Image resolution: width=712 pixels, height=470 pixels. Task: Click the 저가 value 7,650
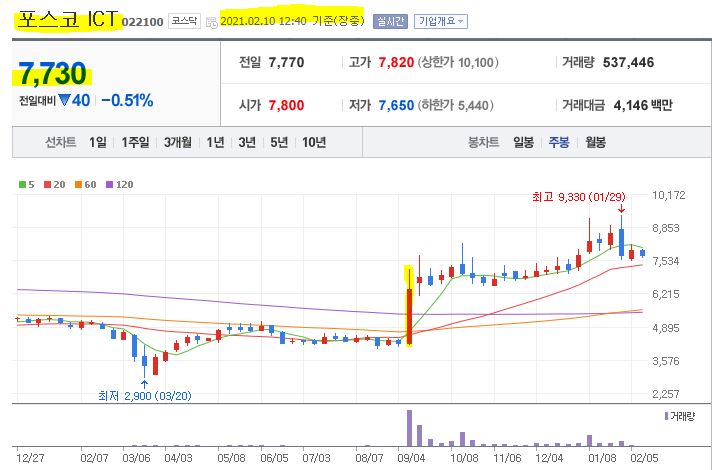click(396, 105)
